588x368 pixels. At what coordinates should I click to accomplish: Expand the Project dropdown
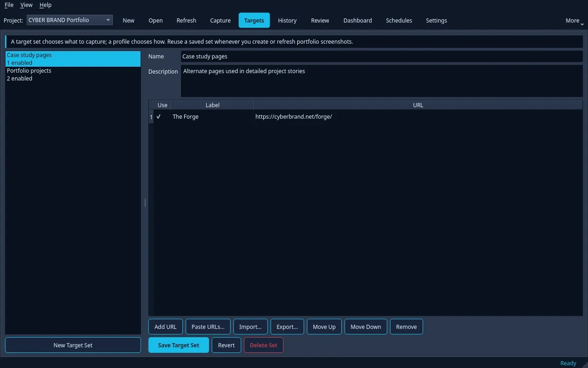tap(70, 20)
